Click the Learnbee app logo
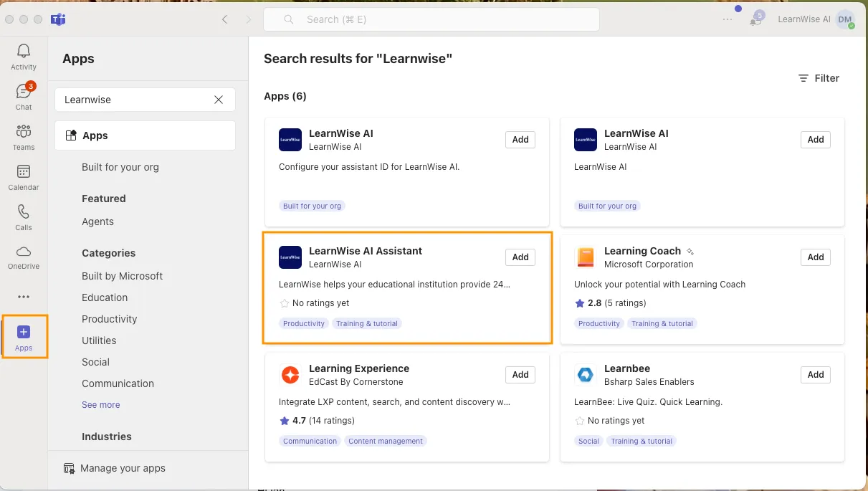The width and height of the screenshot is (868, 491). click(x=586, y=375)
